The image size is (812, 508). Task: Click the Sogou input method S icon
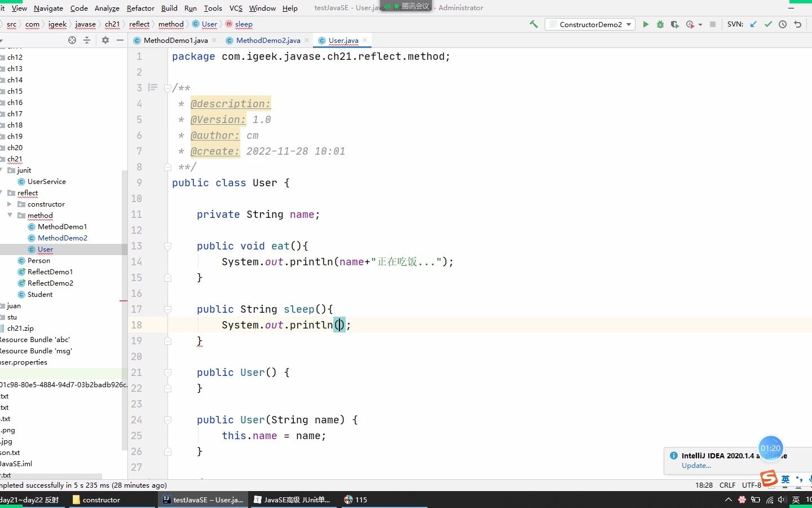pos(769,479)
